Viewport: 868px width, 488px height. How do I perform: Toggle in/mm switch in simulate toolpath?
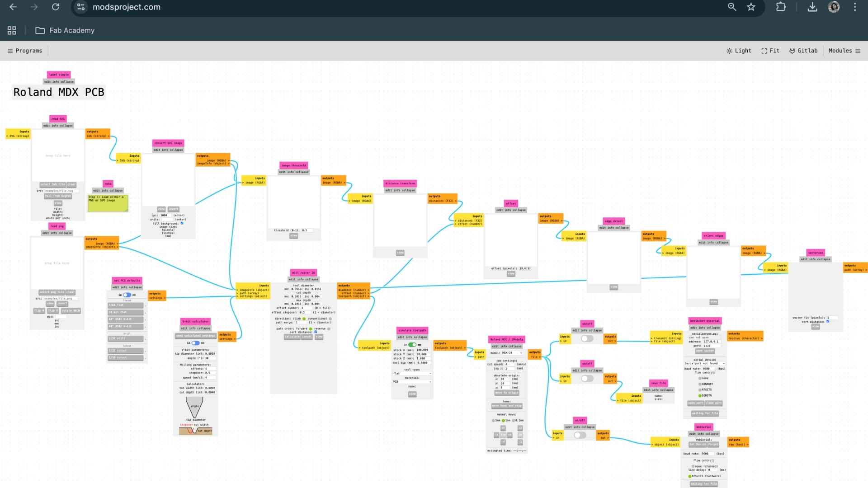click(x=412, y=345)
